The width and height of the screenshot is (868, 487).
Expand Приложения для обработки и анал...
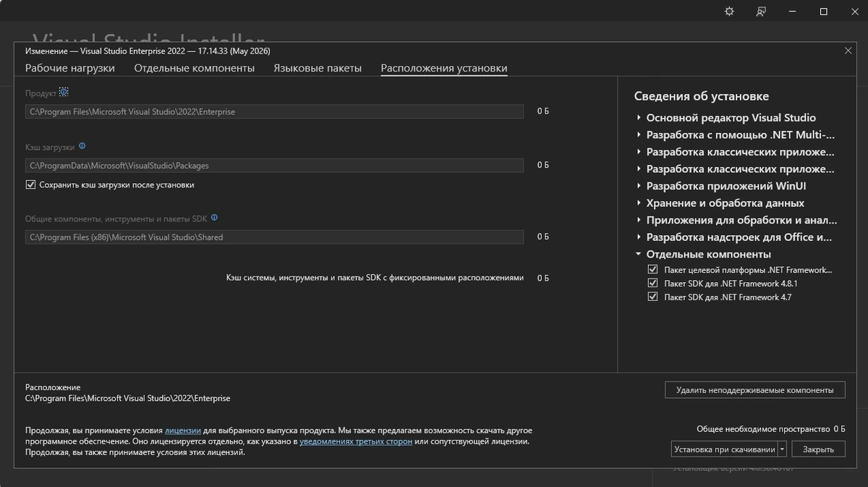[639, 220]
